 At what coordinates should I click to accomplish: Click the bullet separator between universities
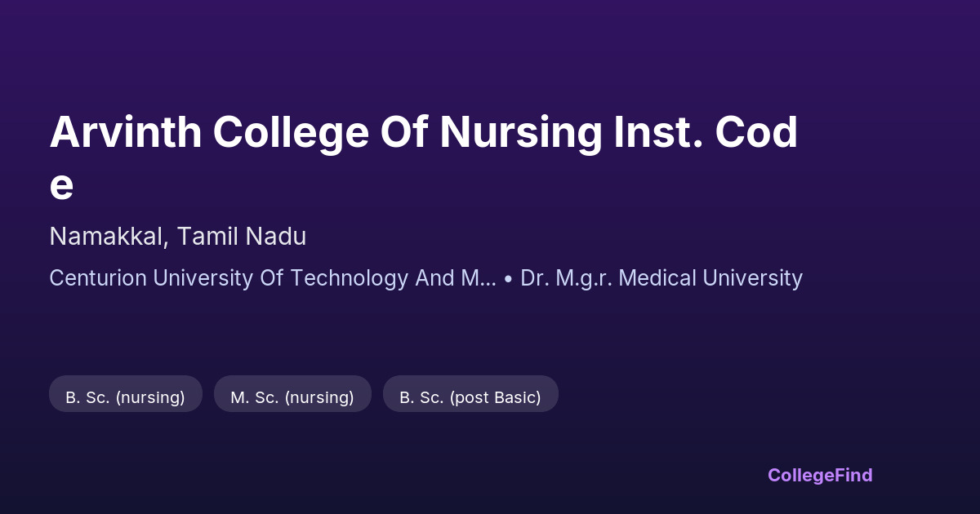pos(508,278)
